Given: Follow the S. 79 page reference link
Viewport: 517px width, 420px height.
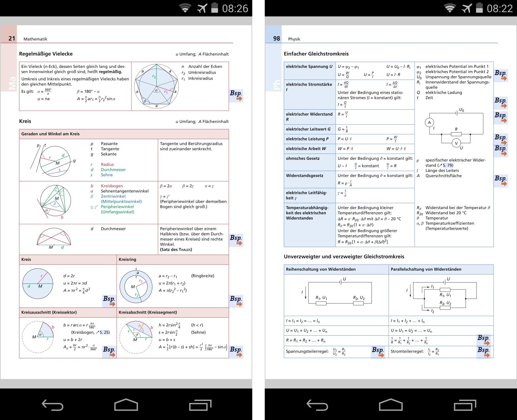Looking at the screenshot, I should (x=447, y=165).
